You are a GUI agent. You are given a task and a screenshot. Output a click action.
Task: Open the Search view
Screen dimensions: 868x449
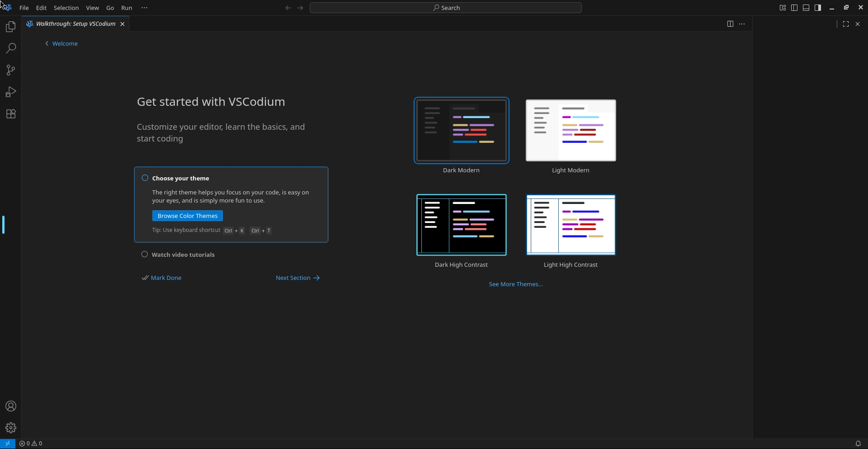click(10, 48)
